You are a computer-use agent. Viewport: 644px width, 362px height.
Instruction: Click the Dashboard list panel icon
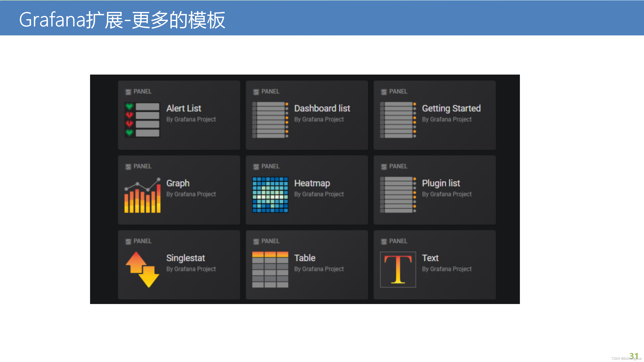(270, 120)
